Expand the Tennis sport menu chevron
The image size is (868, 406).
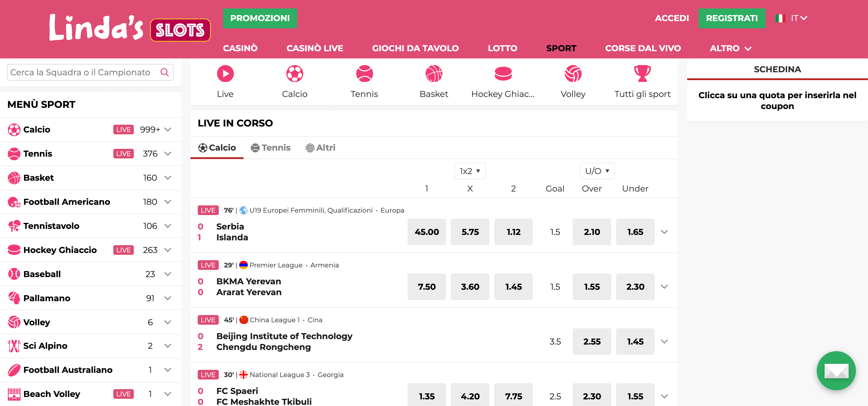point(168,154)
